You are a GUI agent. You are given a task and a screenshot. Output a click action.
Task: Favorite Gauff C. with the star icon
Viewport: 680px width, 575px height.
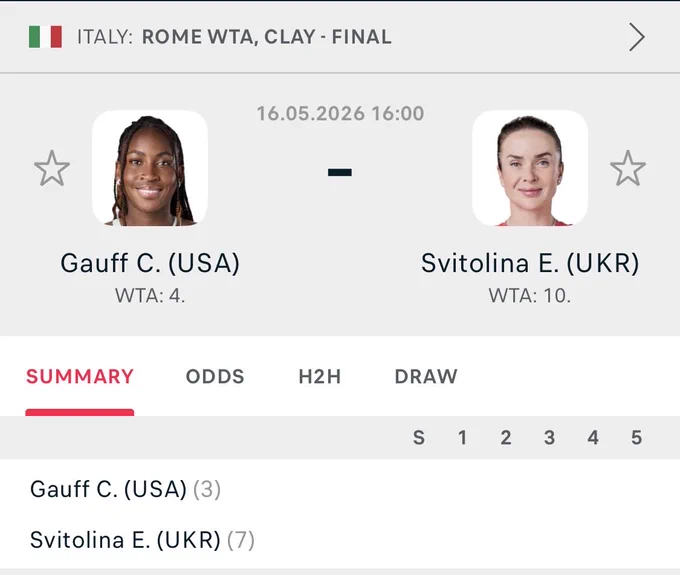tap(52, 168)
